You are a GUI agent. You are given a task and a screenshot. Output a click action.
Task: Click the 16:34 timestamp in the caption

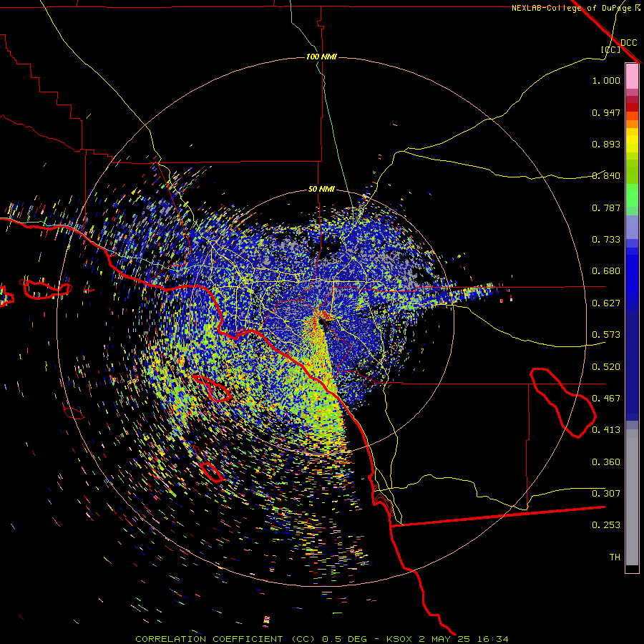[492, 639]
